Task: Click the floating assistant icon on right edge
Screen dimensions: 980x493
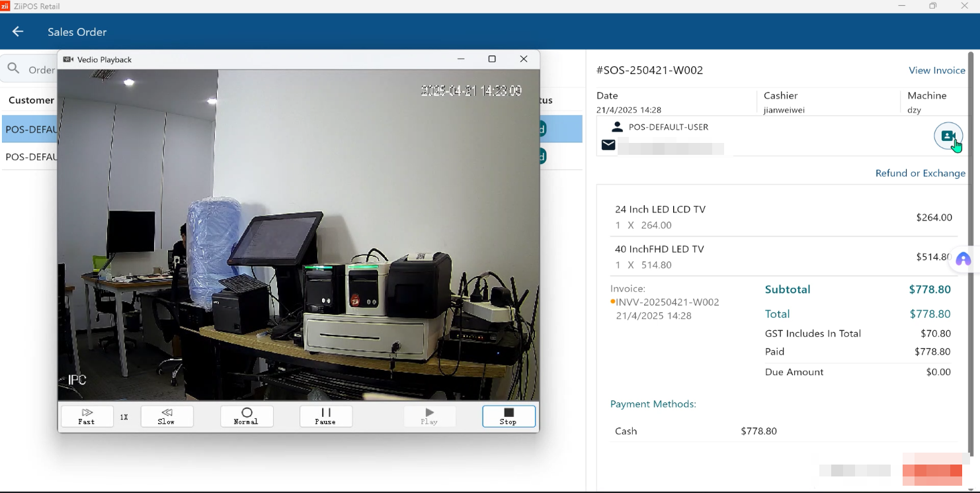Action: [x=963, y=259]
